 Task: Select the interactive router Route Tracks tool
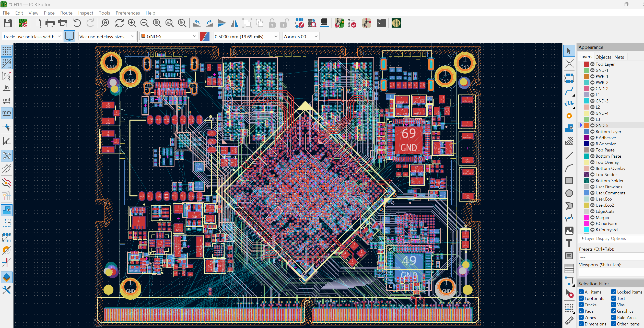tap(569, 91)
